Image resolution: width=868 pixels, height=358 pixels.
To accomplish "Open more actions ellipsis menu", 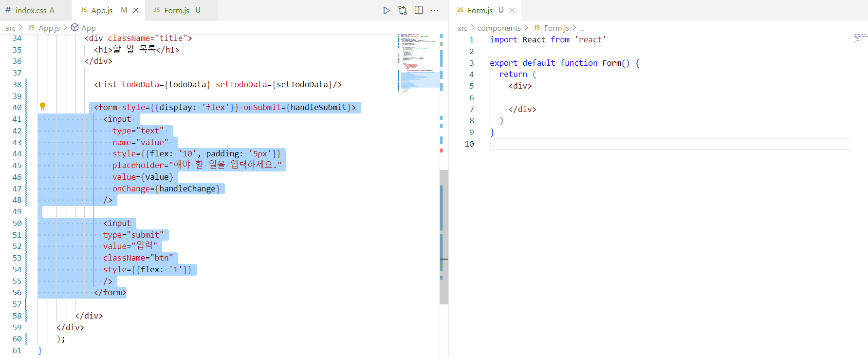I will 434,10.
